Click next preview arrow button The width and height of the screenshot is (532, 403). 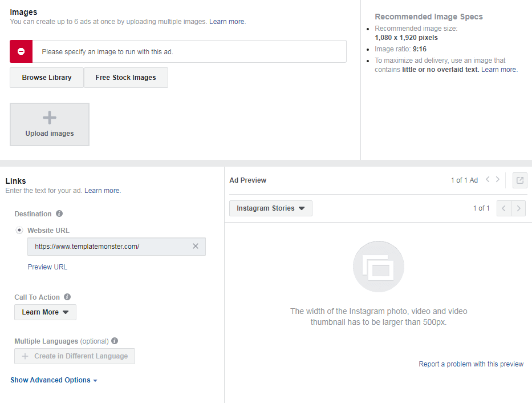click(518, 208)
